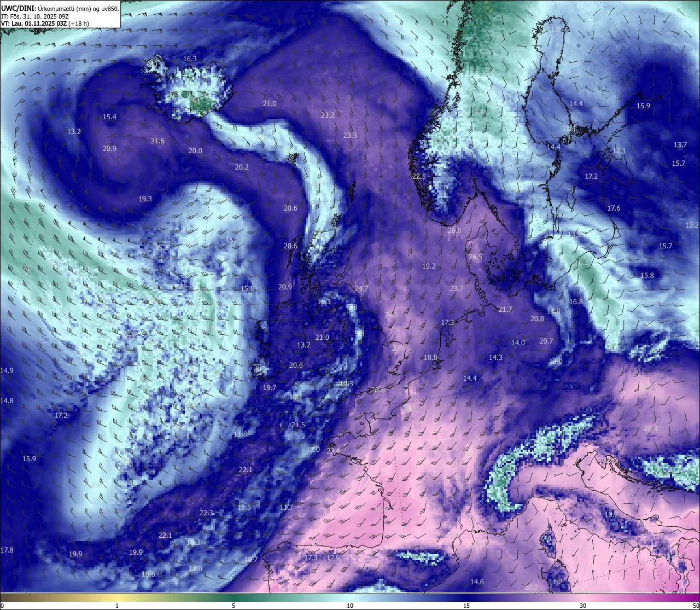The width and height of the screenshot is (700, 610).
Task: Click the 21.5 value label
Action: click(298, 425)
